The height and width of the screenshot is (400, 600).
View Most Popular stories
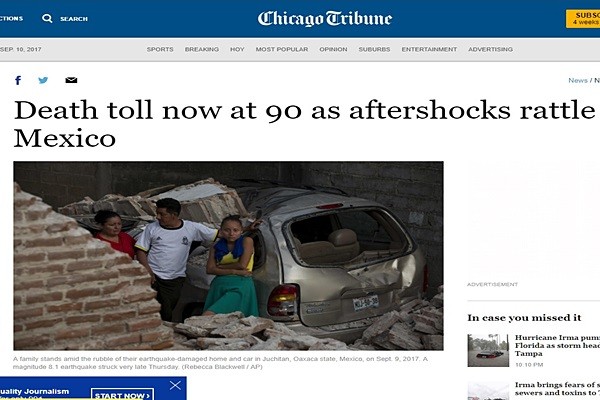[282, 49]
